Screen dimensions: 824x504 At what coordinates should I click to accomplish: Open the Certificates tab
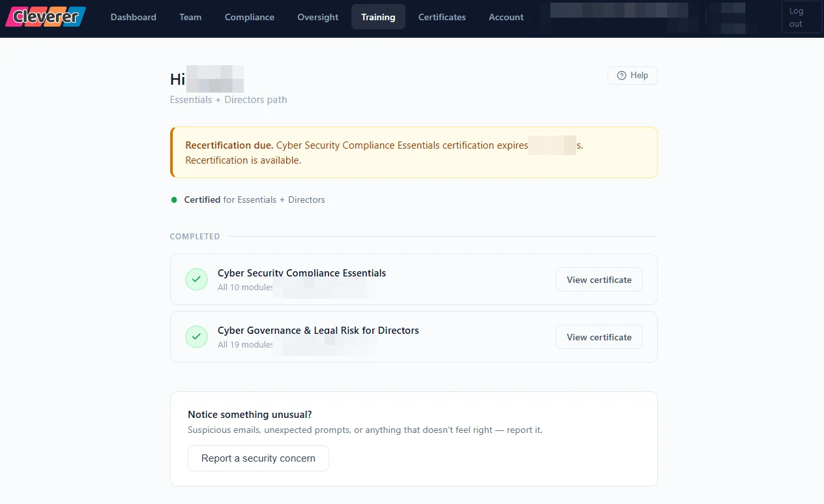442,17
